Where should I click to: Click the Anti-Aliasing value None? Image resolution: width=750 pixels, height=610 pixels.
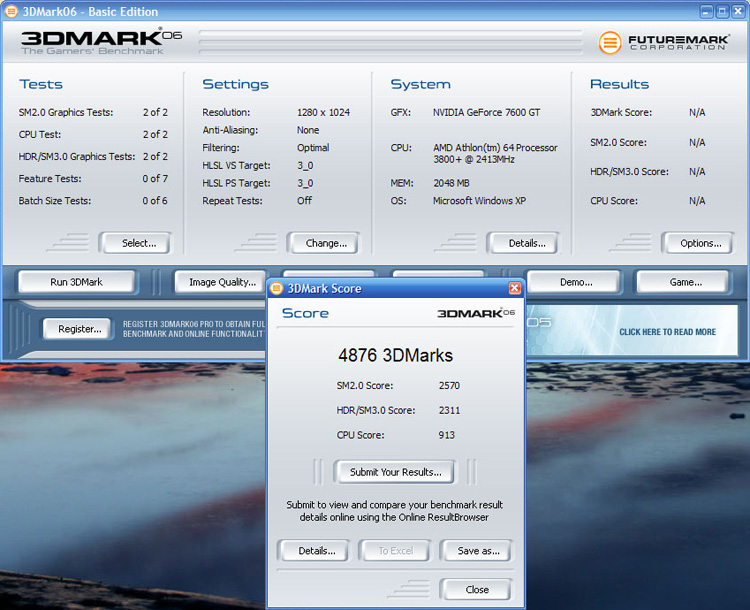coord(308,130)
